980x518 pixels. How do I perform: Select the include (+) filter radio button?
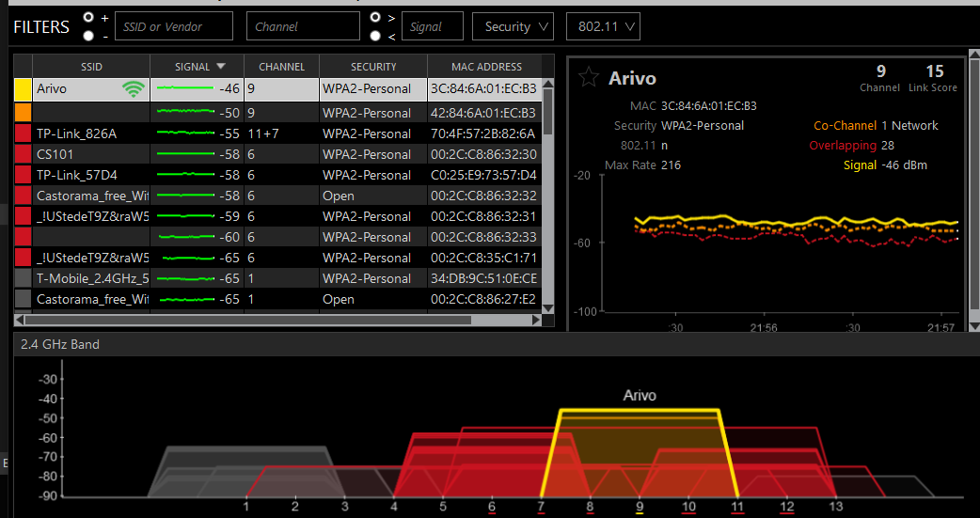pos(88,17)
